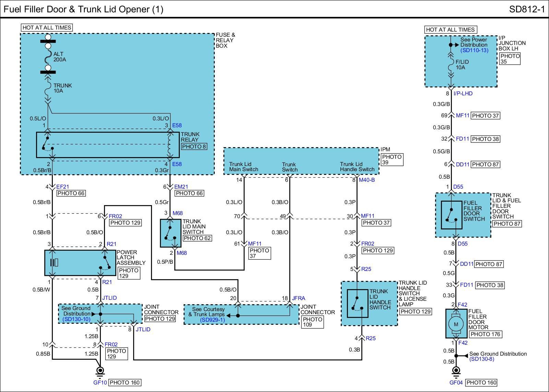Viewport: 549px width, 392px height.
Task: Open the SD130-8 ground distribution link
Action: pyautogui.click(x=482, y=359)
